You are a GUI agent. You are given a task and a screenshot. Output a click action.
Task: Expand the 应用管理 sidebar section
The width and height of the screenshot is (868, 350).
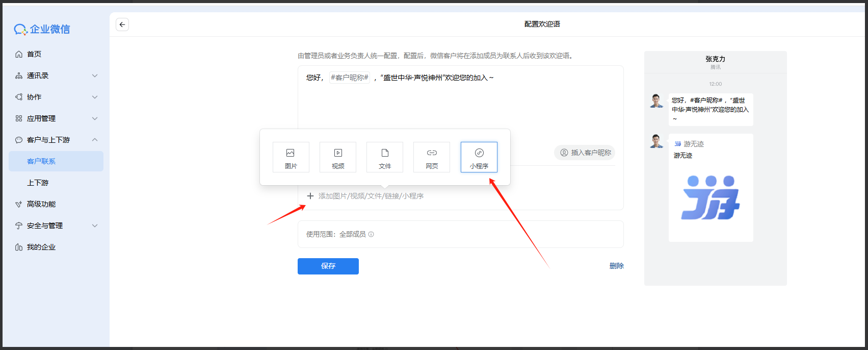click(94, 118)
